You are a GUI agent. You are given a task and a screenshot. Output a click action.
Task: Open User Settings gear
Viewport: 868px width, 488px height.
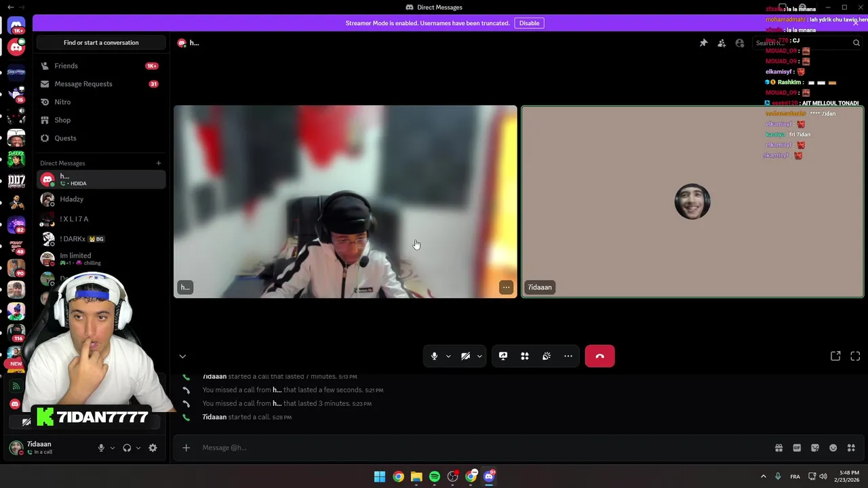[153, 447]
